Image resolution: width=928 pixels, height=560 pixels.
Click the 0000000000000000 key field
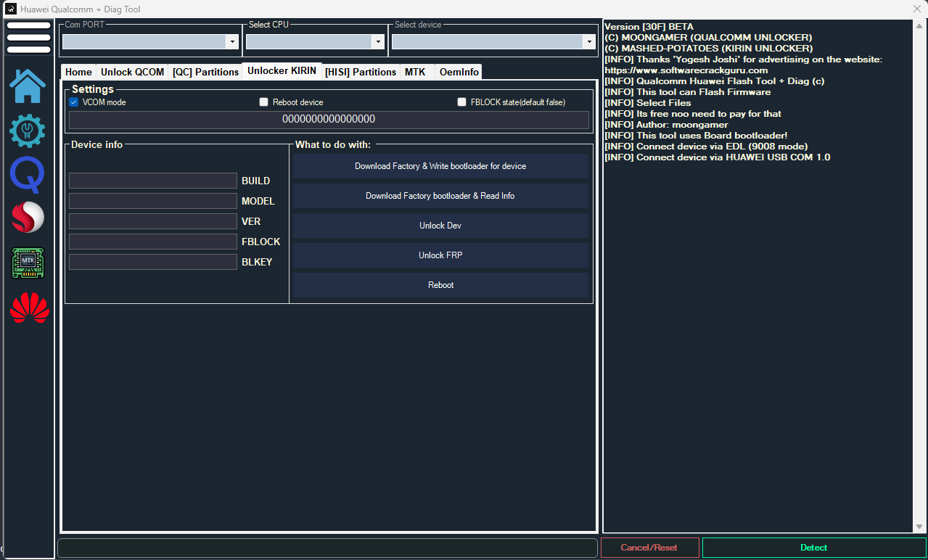[329, 120]
